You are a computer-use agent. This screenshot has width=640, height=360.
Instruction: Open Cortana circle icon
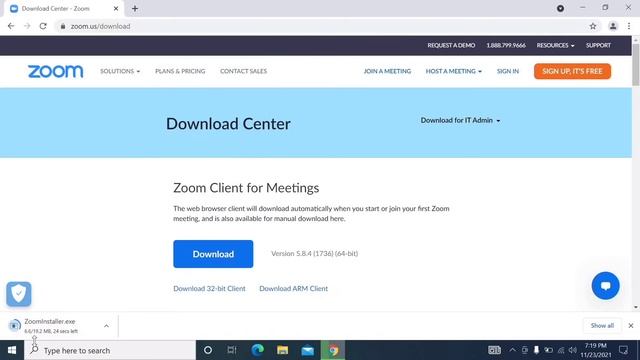tap(208, 350)
